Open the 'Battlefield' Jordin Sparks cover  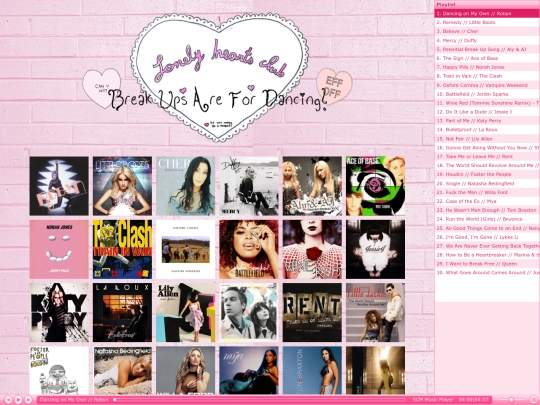pos(249,249)
